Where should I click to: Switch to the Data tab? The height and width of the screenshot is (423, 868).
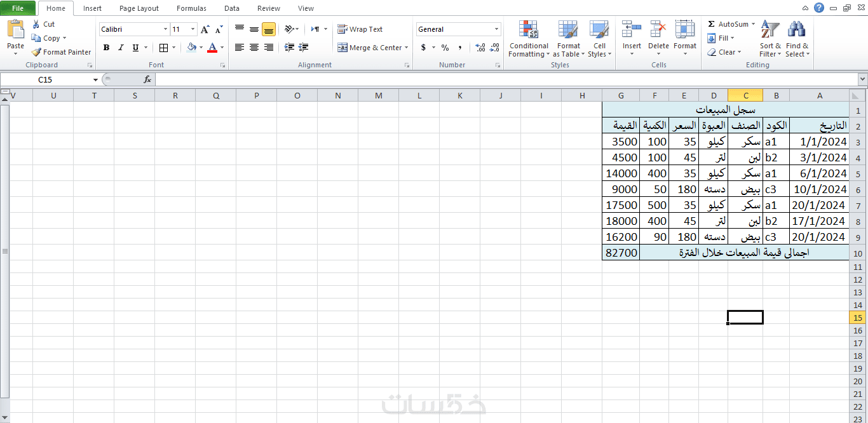coord(232,8)
